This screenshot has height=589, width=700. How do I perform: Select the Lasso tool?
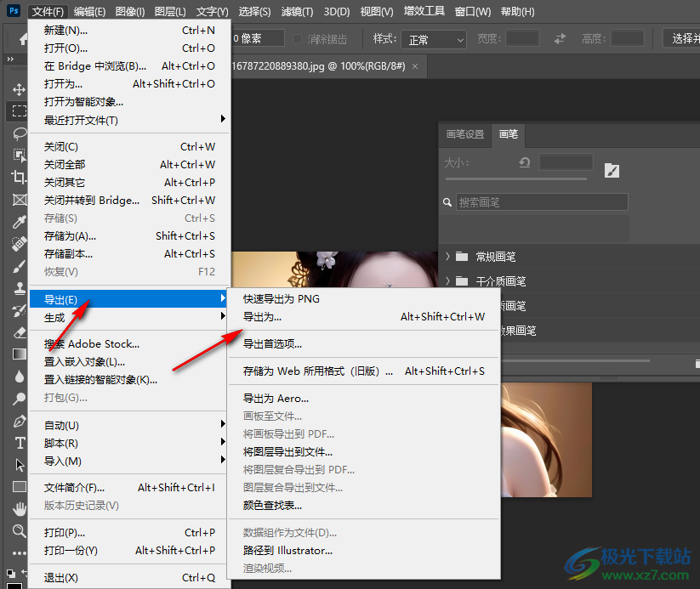coord(19,133)
